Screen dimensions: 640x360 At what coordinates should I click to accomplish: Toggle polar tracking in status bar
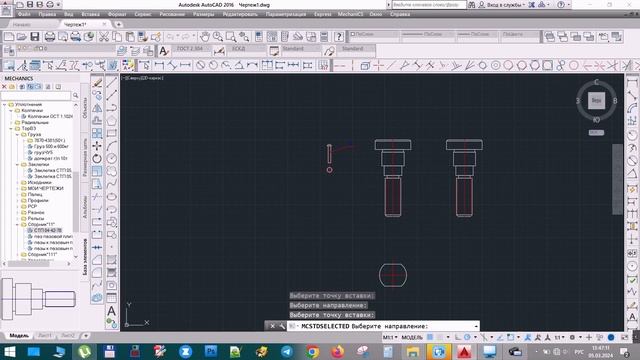pyautogui.click(x=468, y=337)
